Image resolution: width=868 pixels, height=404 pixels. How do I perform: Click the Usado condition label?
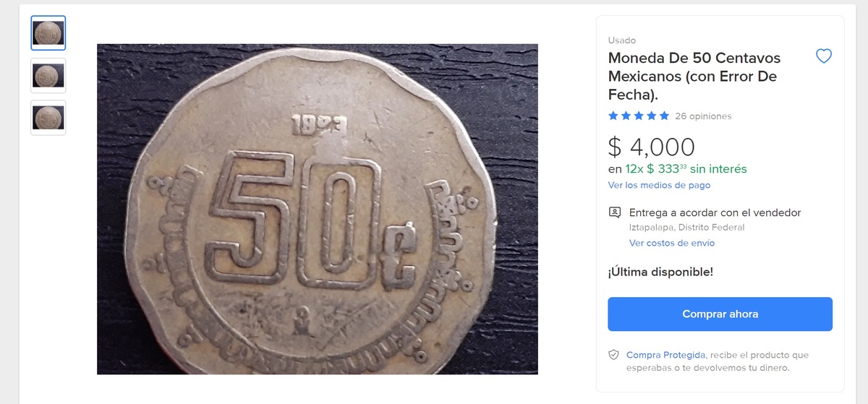[621, 40]
